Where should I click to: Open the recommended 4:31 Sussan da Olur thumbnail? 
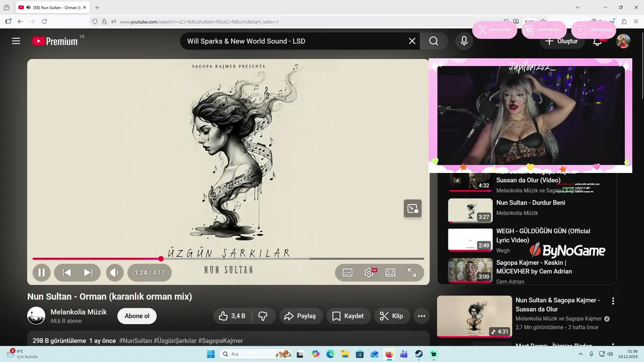coord(474,316)
